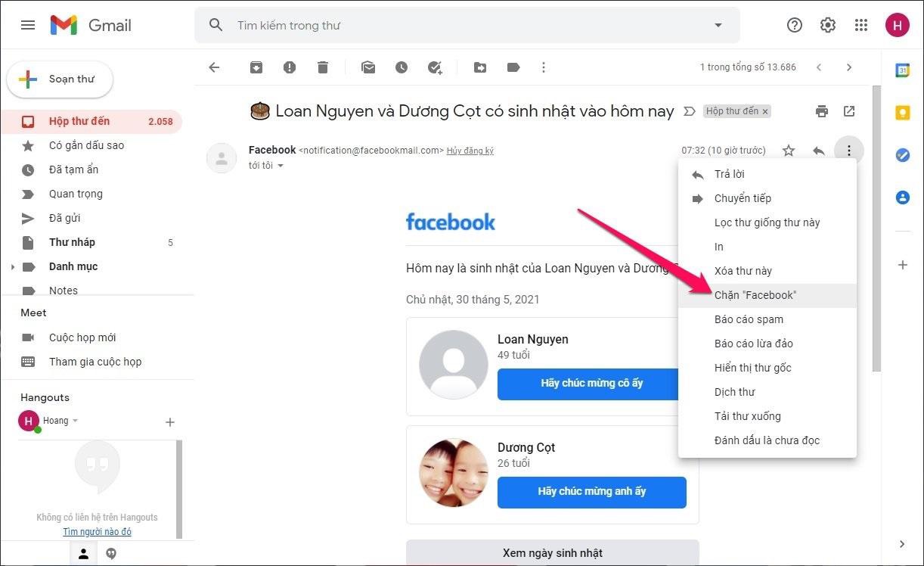Choose Báo cáo lừa đảo
The image size is (924, 566).
767,344
